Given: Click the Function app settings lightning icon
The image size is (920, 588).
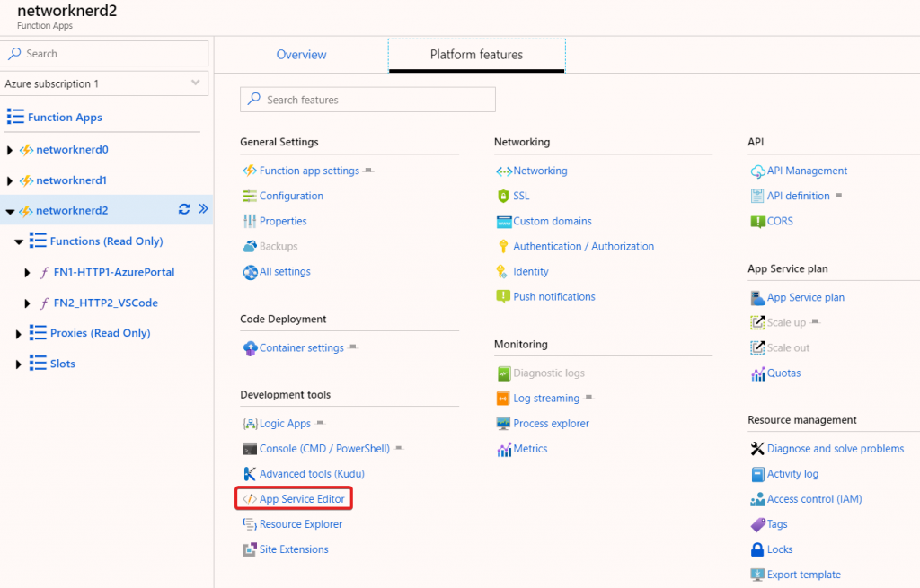Looking at the screenshot, I should click(x=250, y=171).
